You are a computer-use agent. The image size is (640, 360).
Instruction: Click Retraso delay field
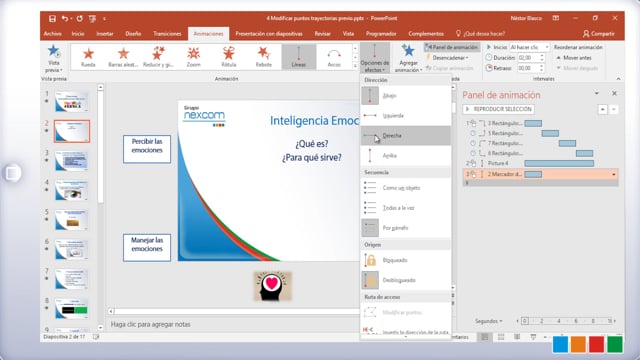tap(529, 68)
